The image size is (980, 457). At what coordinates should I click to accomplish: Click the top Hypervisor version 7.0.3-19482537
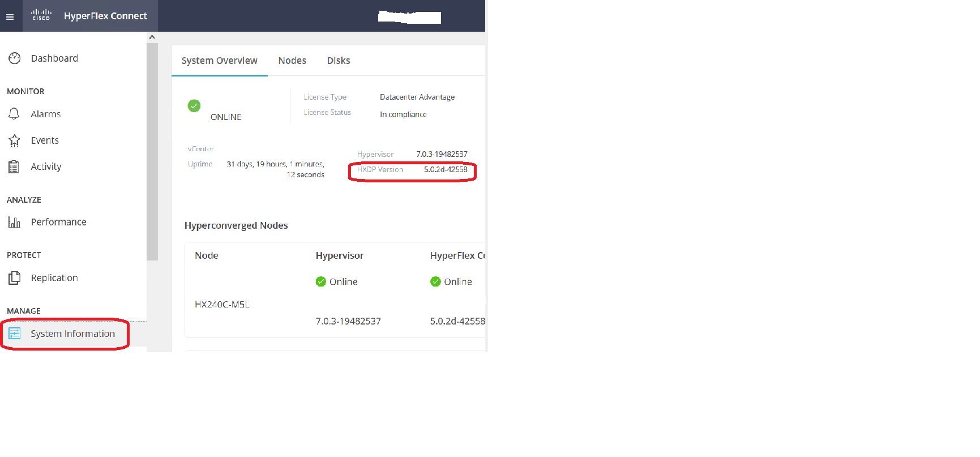coord(442,154)
